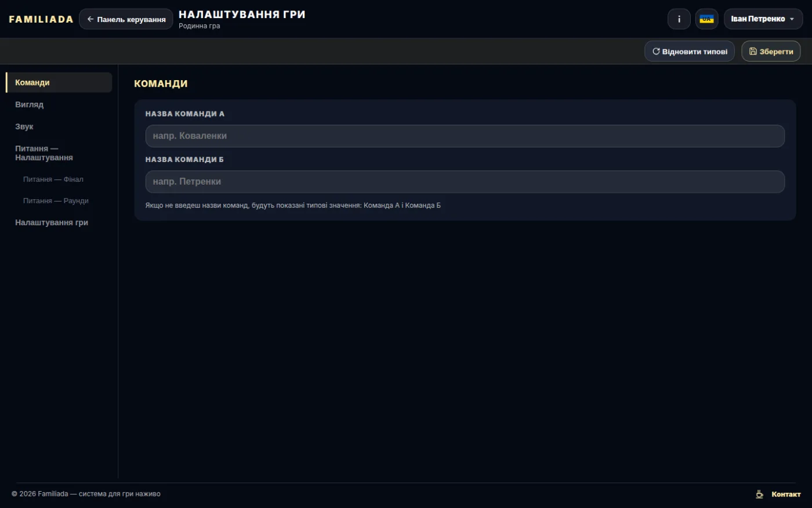Image resolution: width=812 pixels, height=508 pixels.
Task: Open the Контакт link in footer
Action: point(786,494)
